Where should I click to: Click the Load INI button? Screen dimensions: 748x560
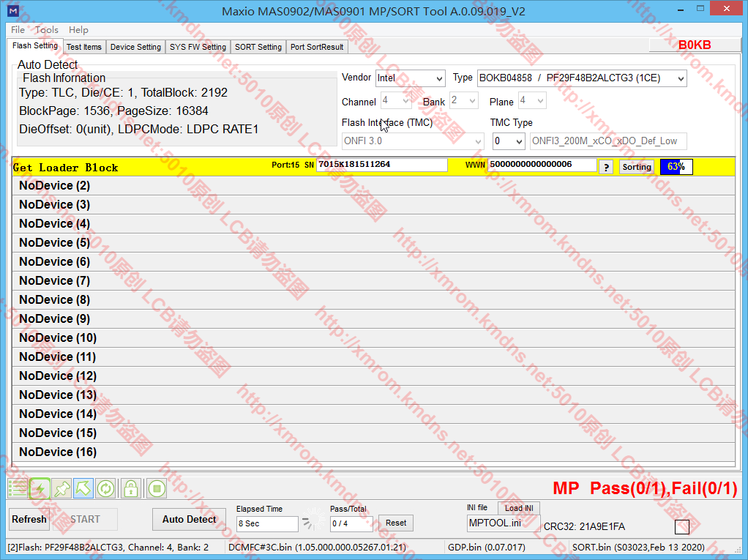click(519, 508)
